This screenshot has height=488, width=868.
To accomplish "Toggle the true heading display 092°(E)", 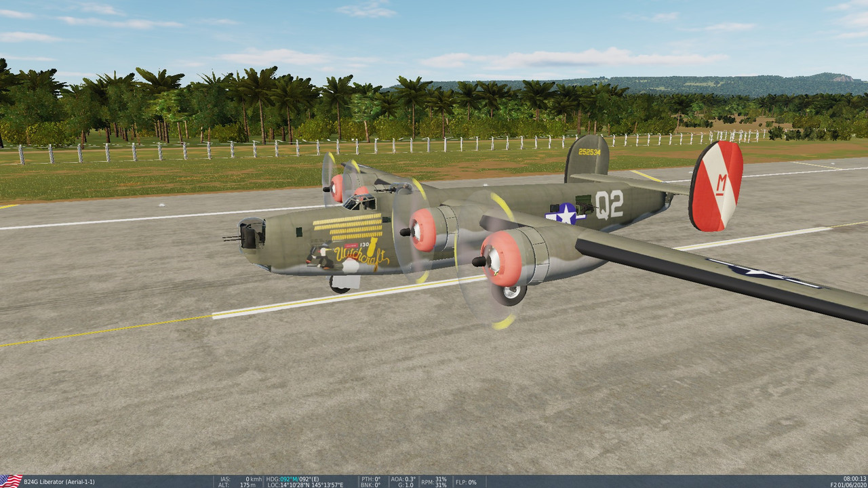I will tap(309, 479).
